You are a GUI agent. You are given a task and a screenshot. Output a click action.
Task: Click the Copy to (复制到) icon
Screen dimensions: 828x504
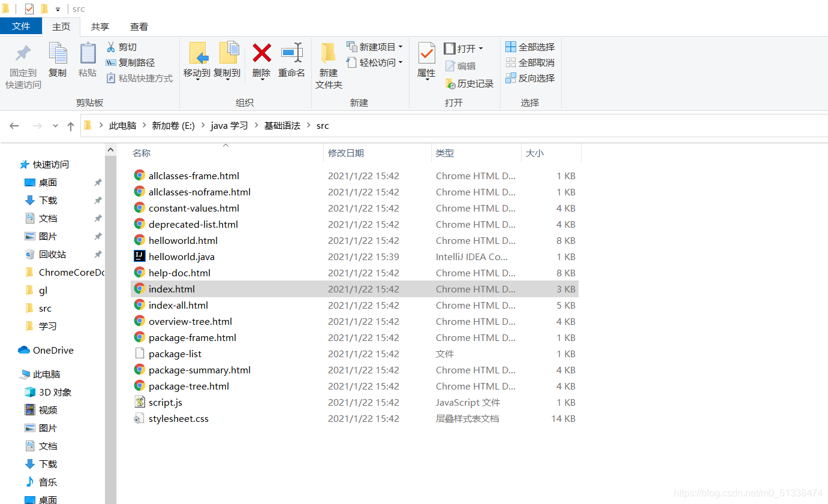point(228,53)
